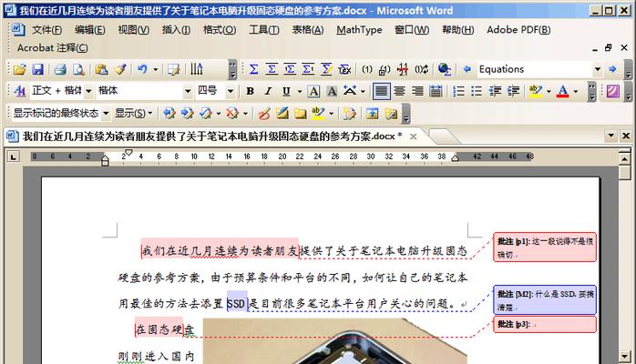Insert inline equation with blue Sigma icon
Screen dimensions: 636x364
tap(253, 69)
